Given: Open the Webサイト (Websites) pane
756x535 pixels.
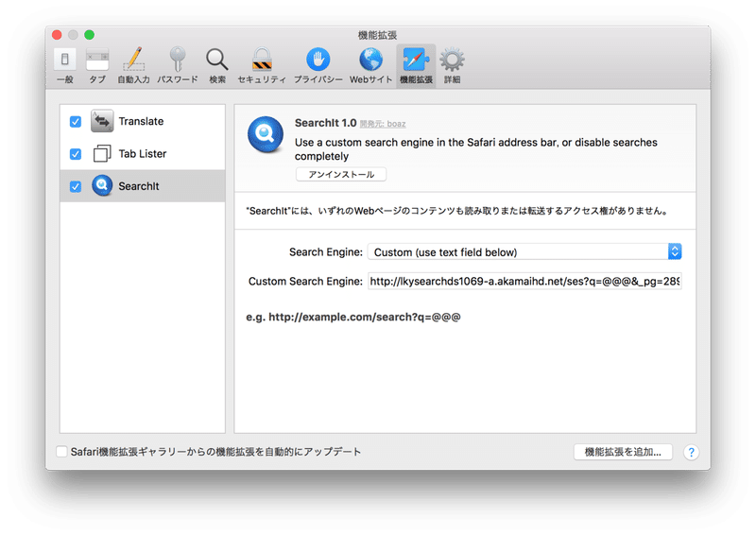Looking at the screenshot, I should [370, 65].
